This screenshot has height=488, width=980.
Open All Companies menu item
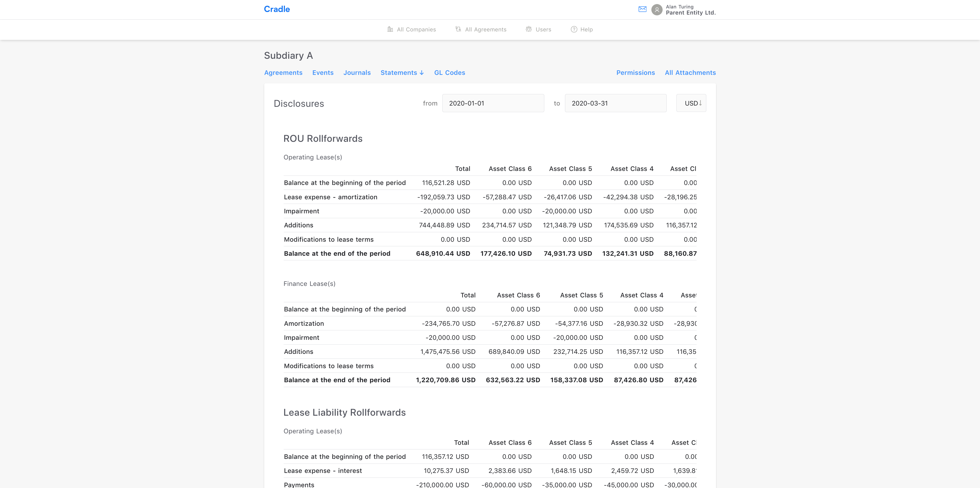pyautogui.click(x=412, y=29)
